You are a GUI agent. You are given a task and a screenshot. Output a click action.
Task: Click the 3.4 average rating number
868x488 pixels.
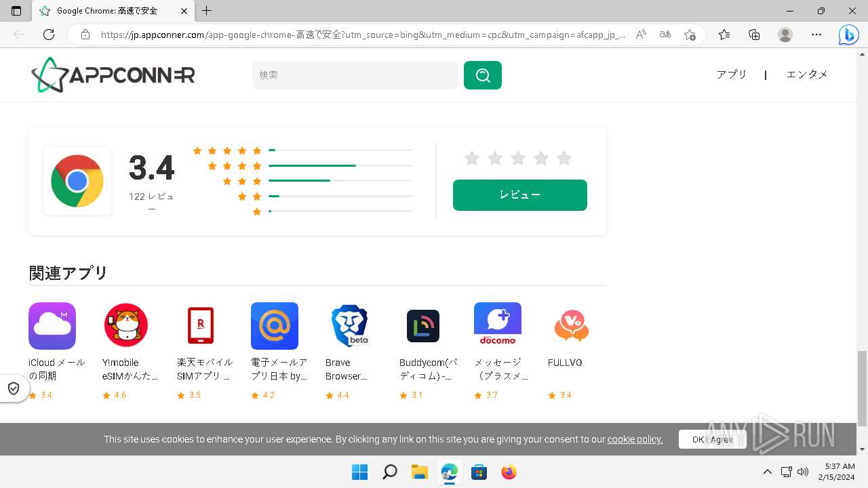click(x=152, y=168)
